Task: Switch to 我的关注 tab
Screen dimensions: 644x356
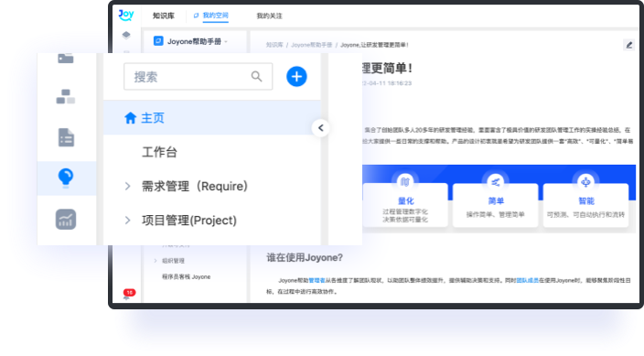Action: click(270, 16)
